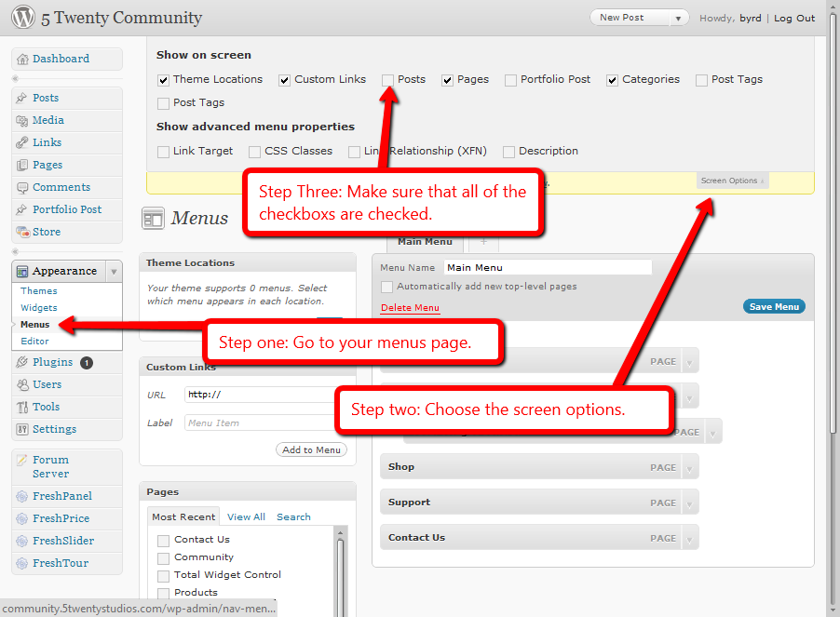Click the Comments bubble icon

[x=22, y=187]
